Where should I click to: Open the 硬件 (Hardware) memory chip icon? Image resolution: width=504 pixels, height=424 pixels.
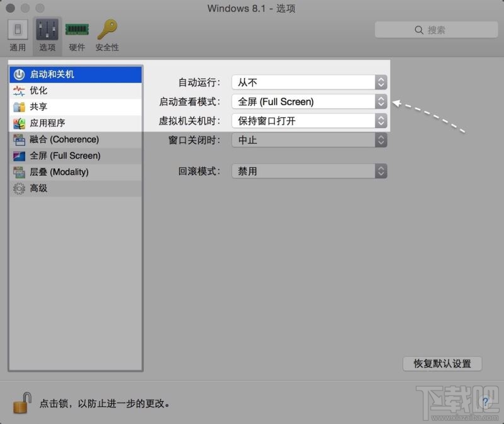pyautogui.click(x=77, y=29)
